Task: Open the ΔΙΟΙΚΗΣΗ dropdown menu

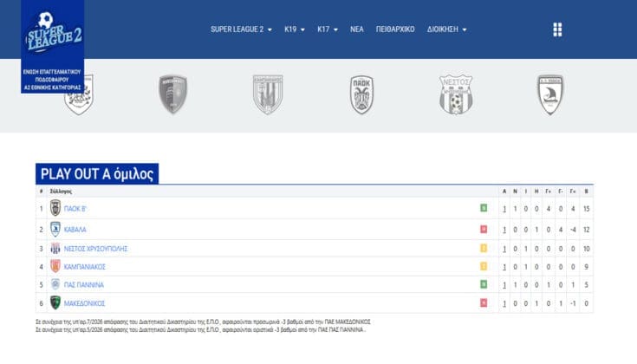Action: (x=446, y=29)
